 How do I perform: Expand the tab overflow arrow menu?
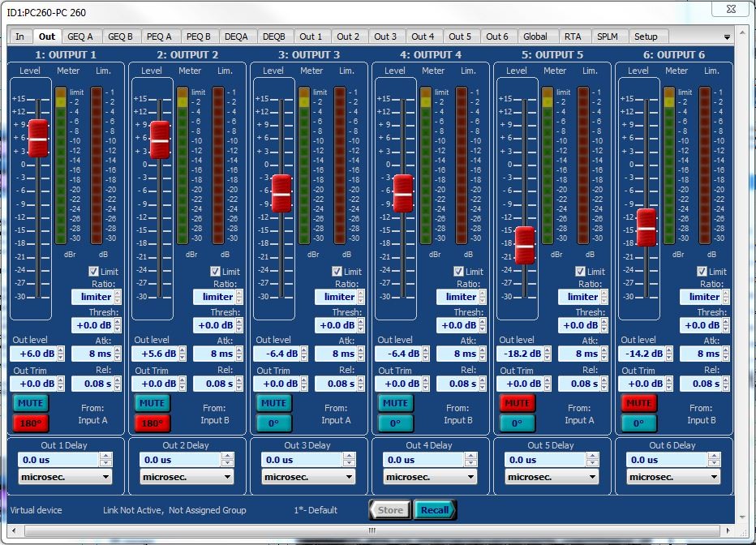click(x=727, y=37)
